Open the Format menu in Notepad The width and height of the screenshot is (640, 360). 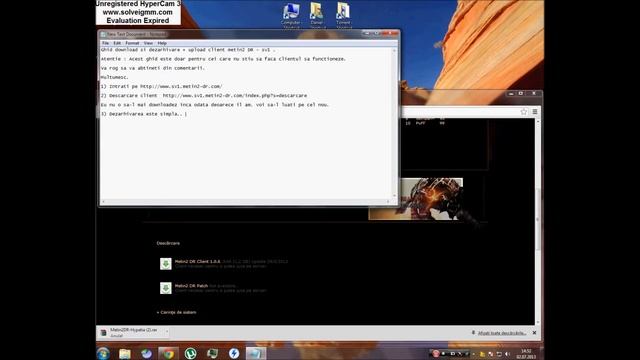point(132,43)
